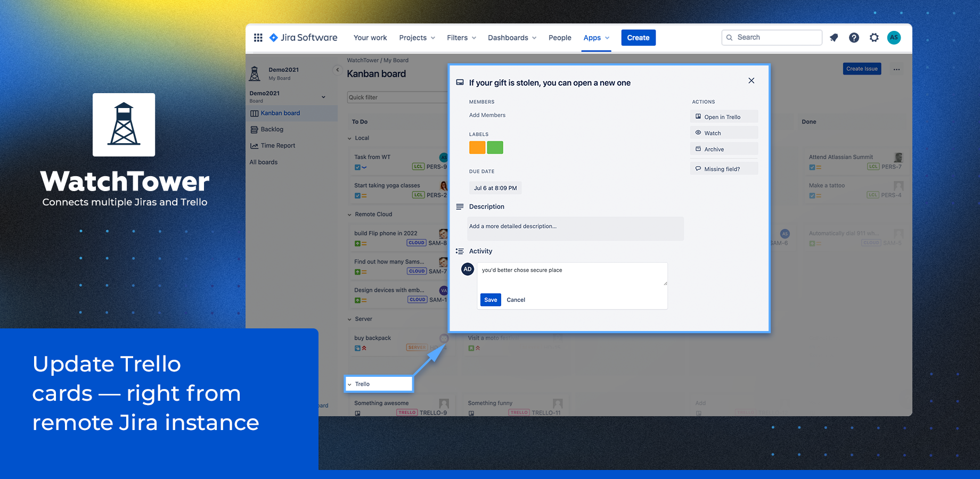The height and width of the screenshot is (479, 980).
Task: Toggle Watch on the Trello card
Action: pos(724,133)
